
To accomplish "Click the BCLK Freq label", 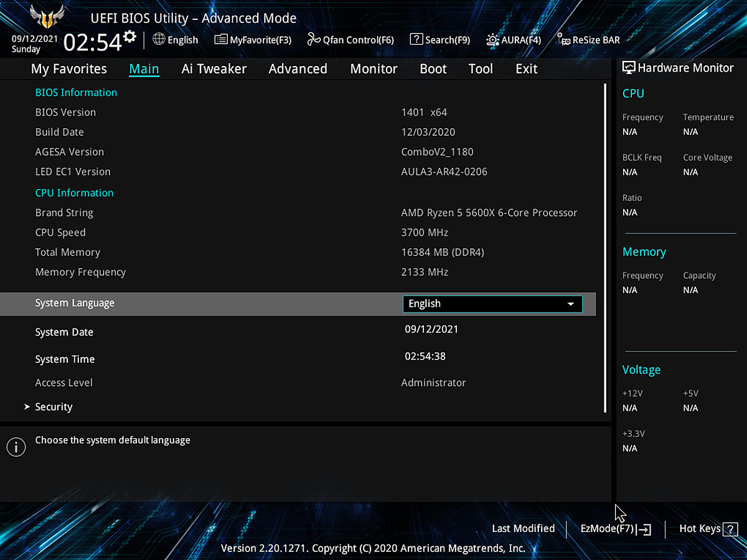I will point(642,157).
